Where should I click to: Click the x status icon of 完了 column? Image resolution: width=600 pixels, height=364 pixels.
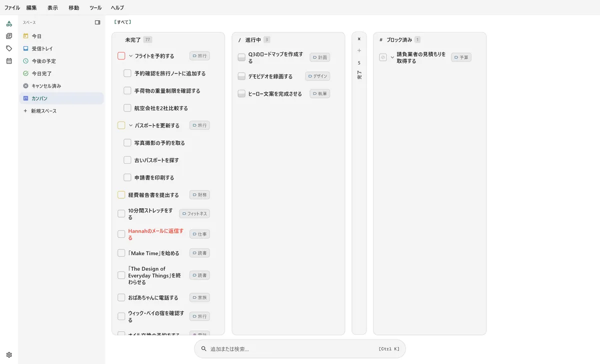(359, 39)
